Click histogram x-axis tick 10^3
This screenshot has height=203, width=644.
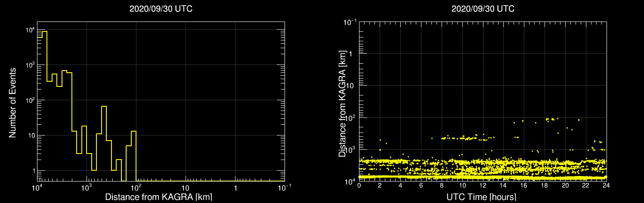[87, 188]
